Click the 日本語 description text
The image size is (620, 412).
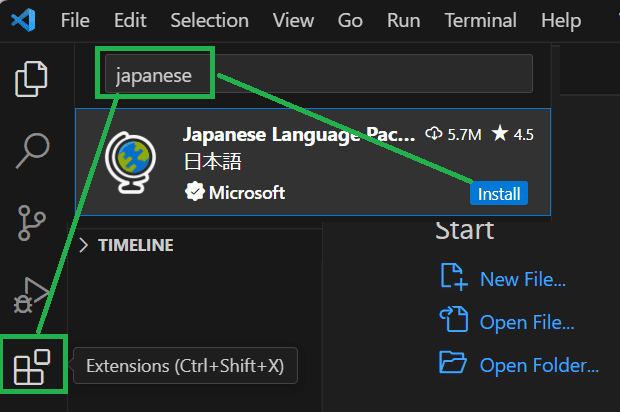coord(213,162)
